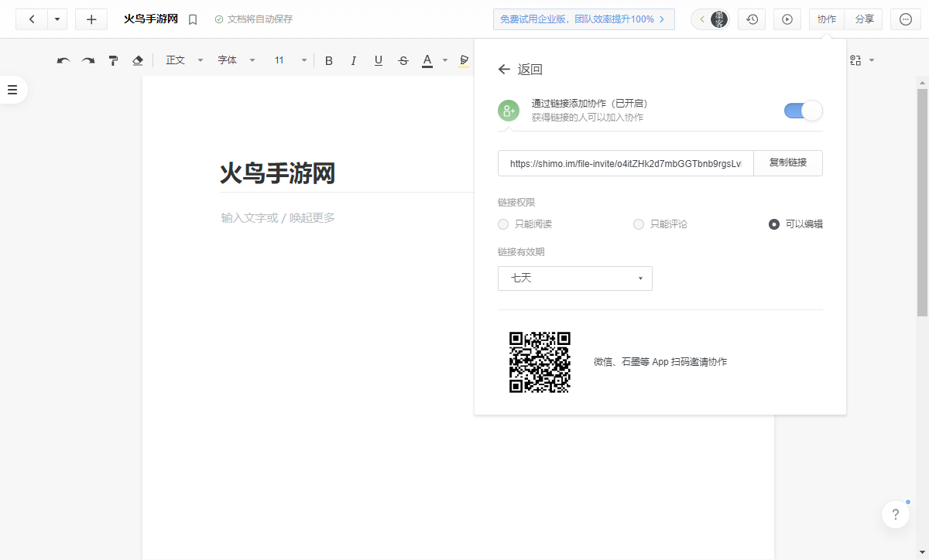Toggle strikethrough formatting

pyautogui.click(x=403, y=60)
